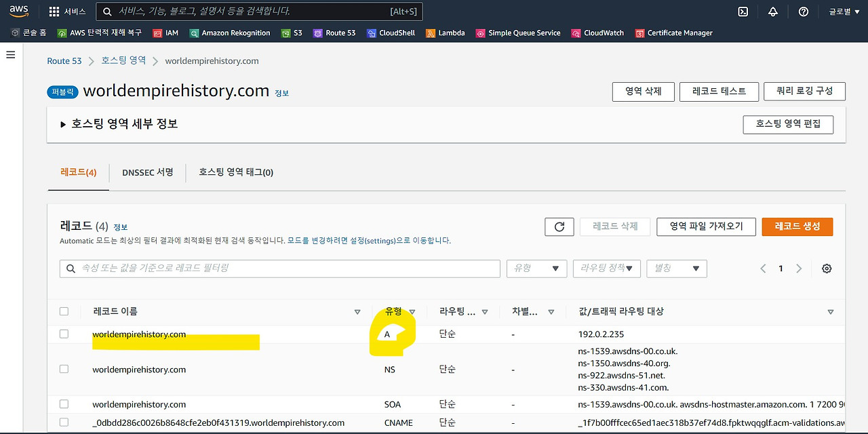Check the header select-all records checkbox

[x=64, y=311]
